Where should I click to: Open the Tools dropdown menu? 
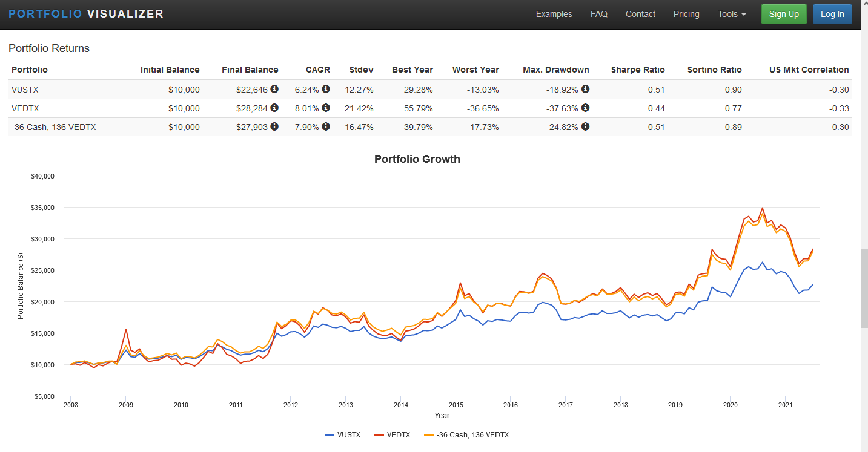tap(732, 14)
